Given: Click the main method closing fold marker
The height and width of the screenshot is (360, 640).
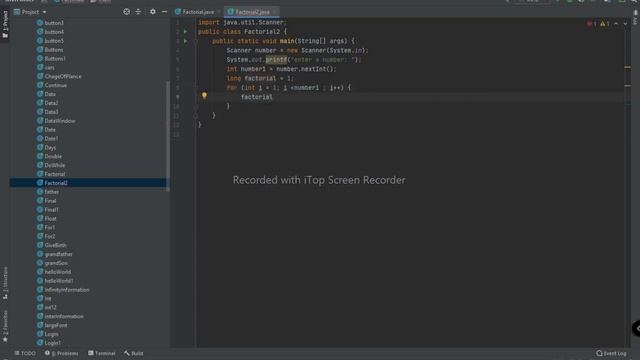Looking at the screenshot, I should pyautogui.click(x=196, y=116).
